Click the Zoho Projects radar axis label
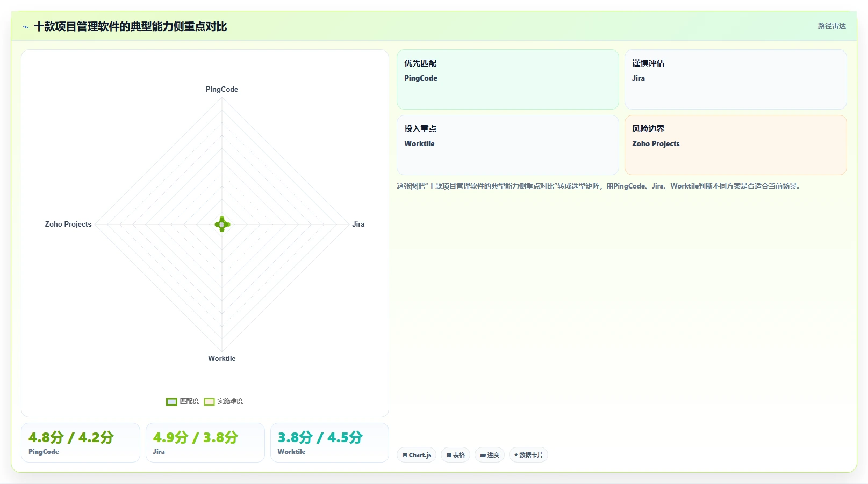Screen dimensions: 868x484 (68, 224)
